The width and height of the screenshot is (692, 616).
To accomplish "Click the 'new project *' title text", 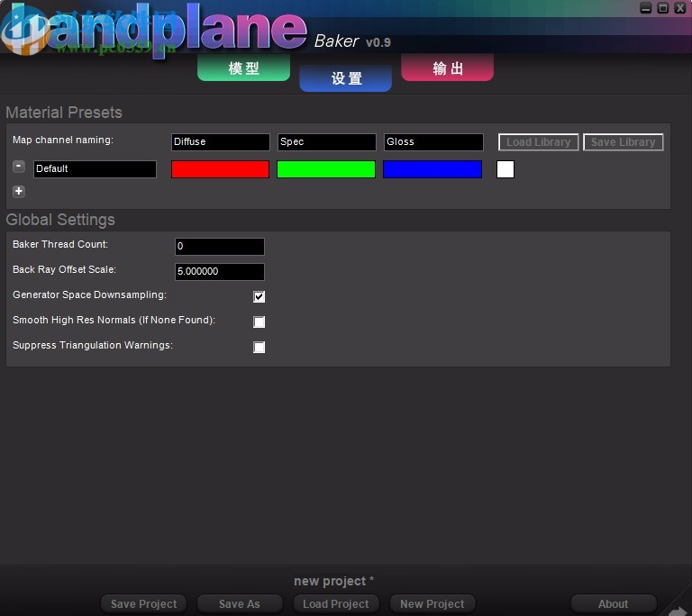I will point(334,581).
